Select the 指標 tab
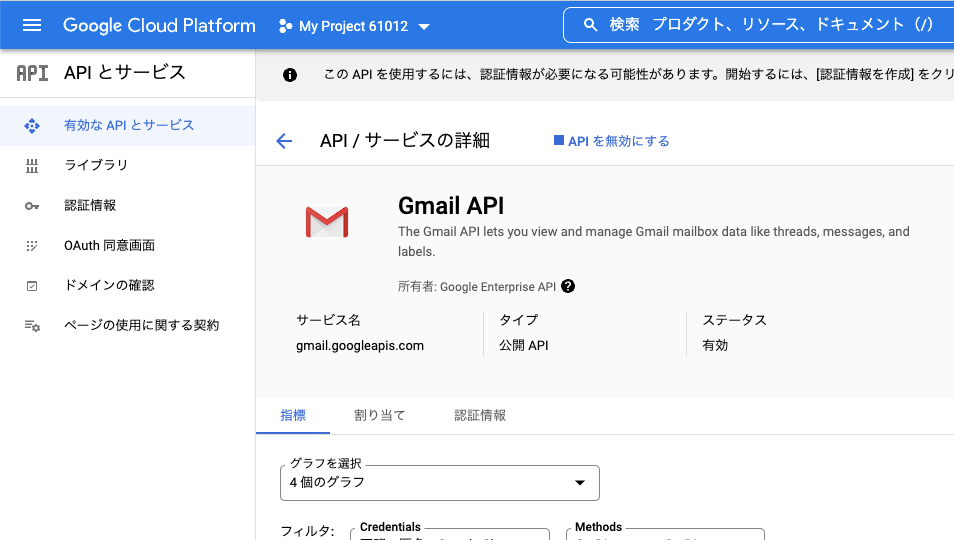 [x=293, y=415]
